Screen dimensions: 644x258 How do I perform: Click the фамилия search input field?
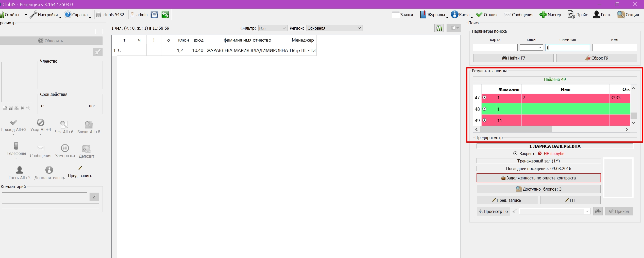[x=568, y=48]
